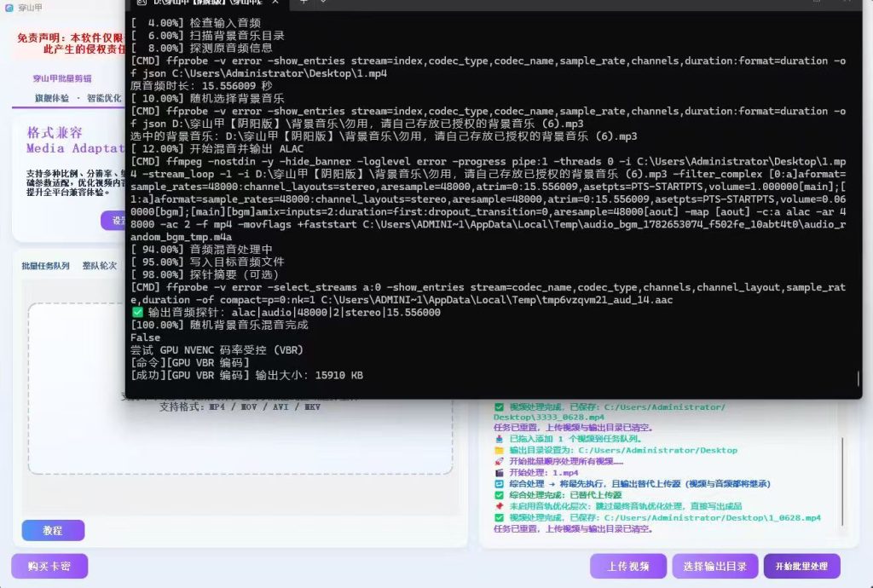Viewport: 873px width, 588px height.
Task: Click the rocket icon beside 开始批量顺序处理
Action: point(499,461)
